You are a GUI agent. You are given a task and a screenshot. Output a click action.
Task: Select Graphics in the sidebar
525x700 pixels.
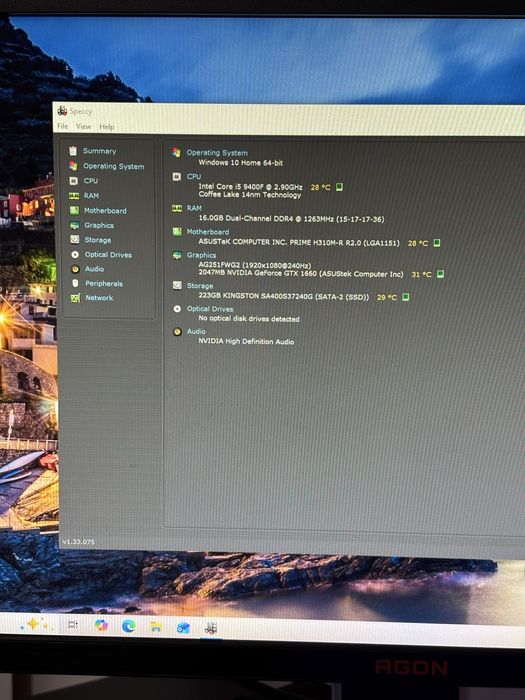tap(99, 225)
